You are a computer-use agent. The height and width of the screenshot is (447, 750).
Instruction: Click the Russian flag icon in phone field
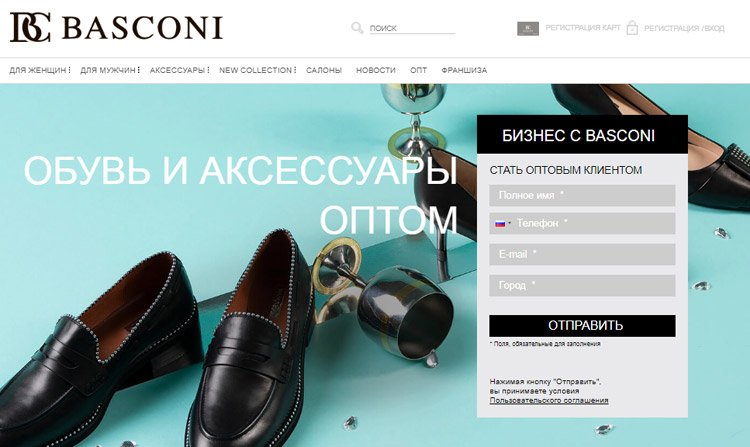coord(500,223)
